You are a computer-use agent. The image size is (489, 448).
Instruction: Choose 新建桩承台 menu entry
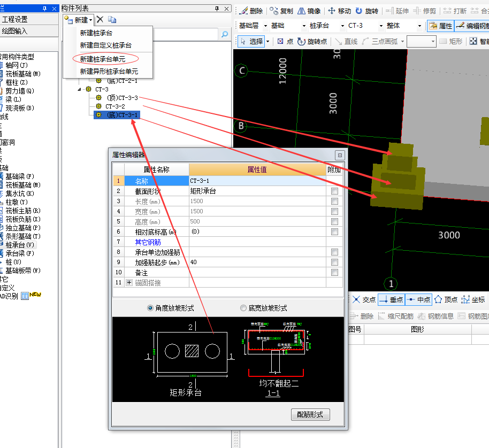pyautogui.click(x=96, y=33)
